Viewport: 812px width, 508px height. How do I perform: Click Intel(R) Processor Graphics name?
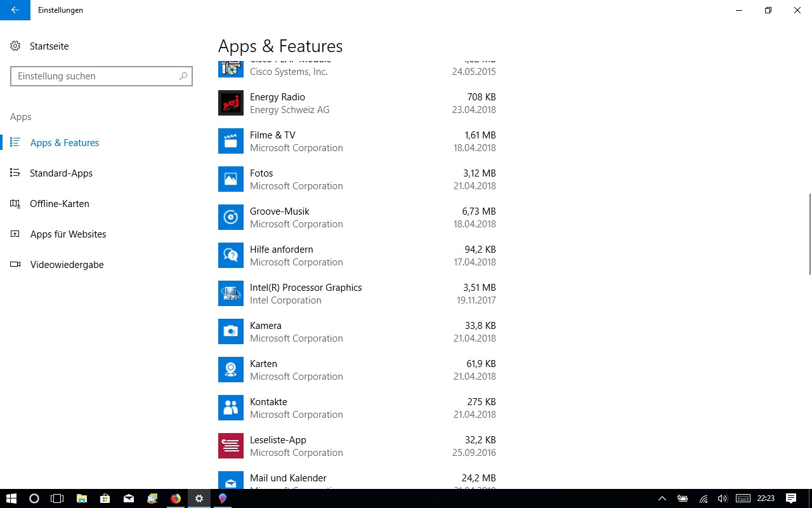click(306, 288)
